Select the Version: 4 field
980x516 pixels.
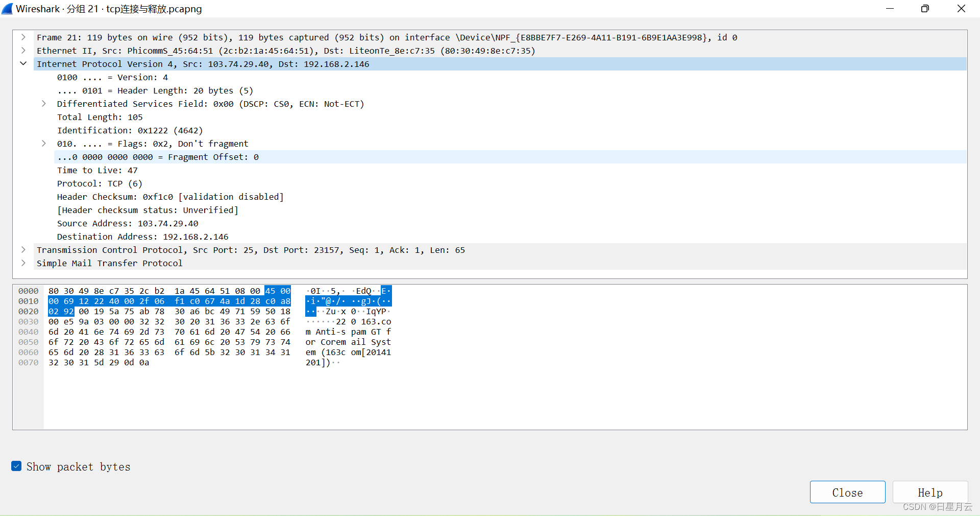(112, 77)
